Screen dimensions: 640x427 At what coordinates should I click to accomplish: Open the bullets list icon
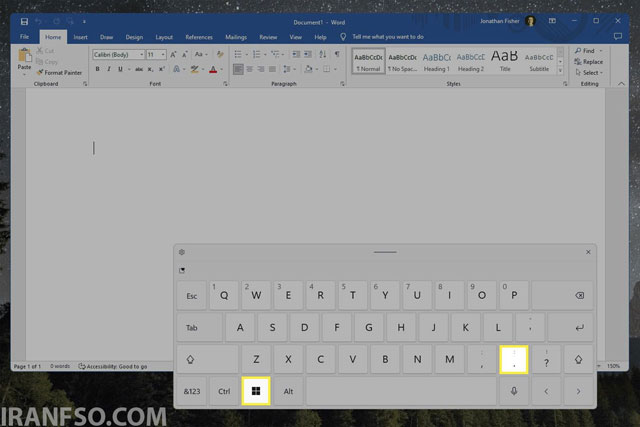(238, 54)
